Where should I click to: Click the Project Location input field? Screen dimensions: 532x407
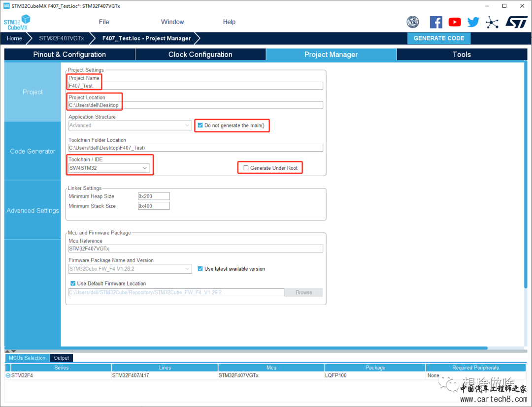pos(196,105)
